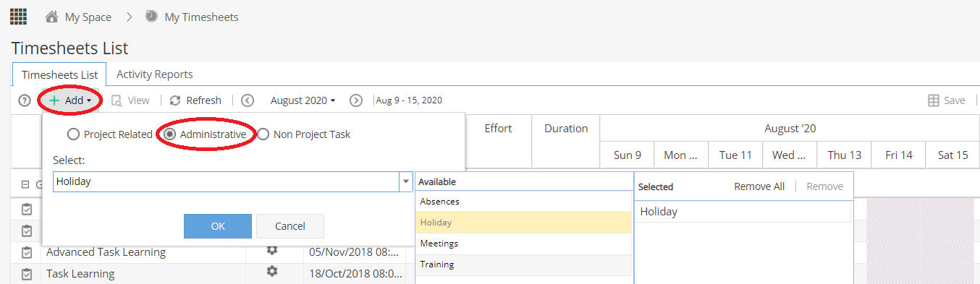Click the My Space breadcrumb link
The image size is (980, 284).
click(88, 17)
